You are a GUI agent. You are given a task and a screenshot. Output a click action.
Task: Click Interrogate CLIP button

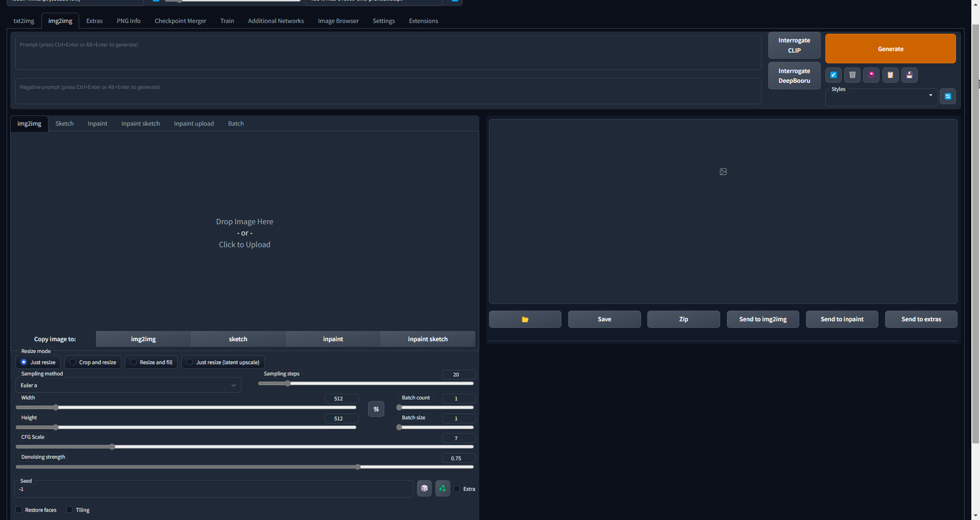pos(794,45)
